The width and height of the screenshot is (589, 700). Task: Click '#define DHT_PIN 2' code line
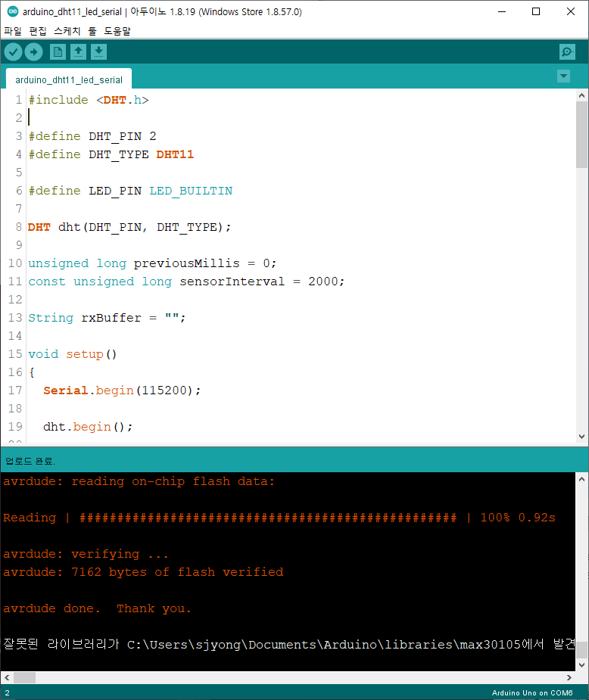[92, 136]
